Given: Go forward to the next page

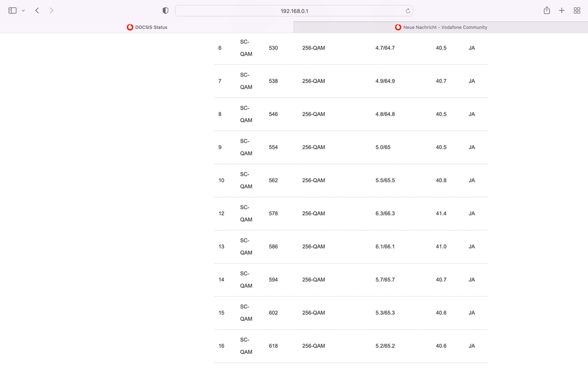Looking at the screenshot, I should (x=52, y=11).
